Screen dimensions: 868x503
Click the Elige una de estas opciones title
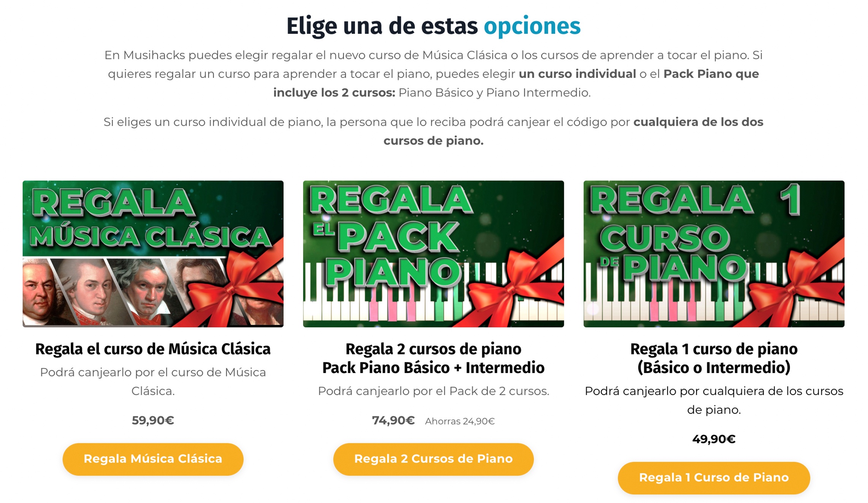coord(433,26)
